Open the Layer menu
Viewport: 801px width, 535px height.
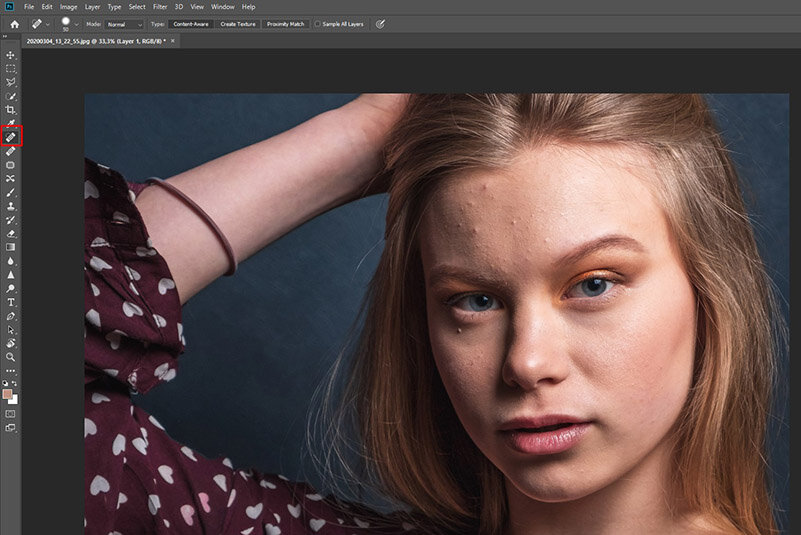point(92,7)
